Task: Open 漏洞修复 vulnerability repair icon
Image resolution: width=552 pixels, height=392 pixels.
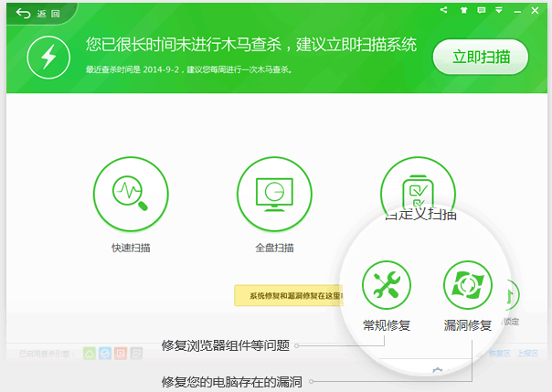Action: click(468, 285)
